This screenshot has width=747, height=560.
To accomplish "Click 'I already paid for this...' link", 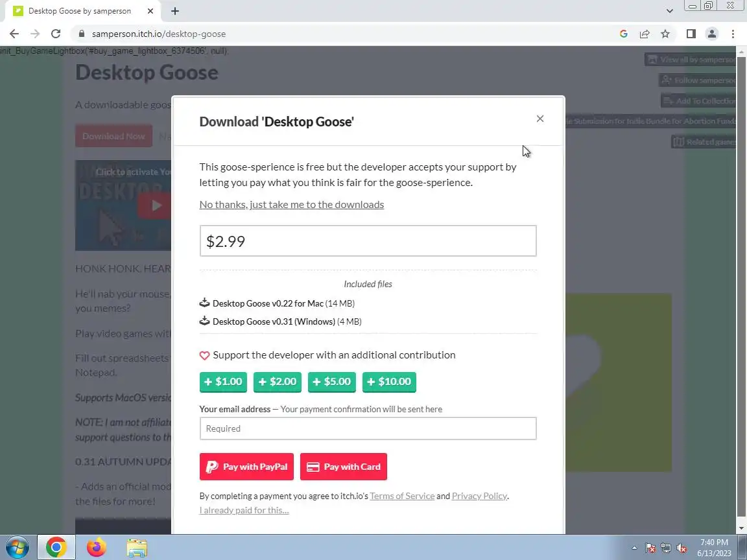I will click(x=244, y=511).
